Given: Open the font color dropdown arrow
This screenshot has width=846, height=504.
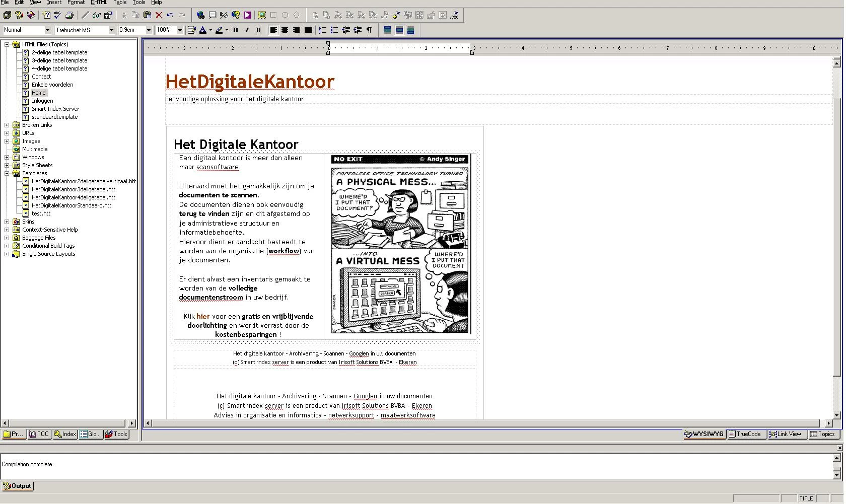Looking at the screenshot, I should (x=210, y=30).
